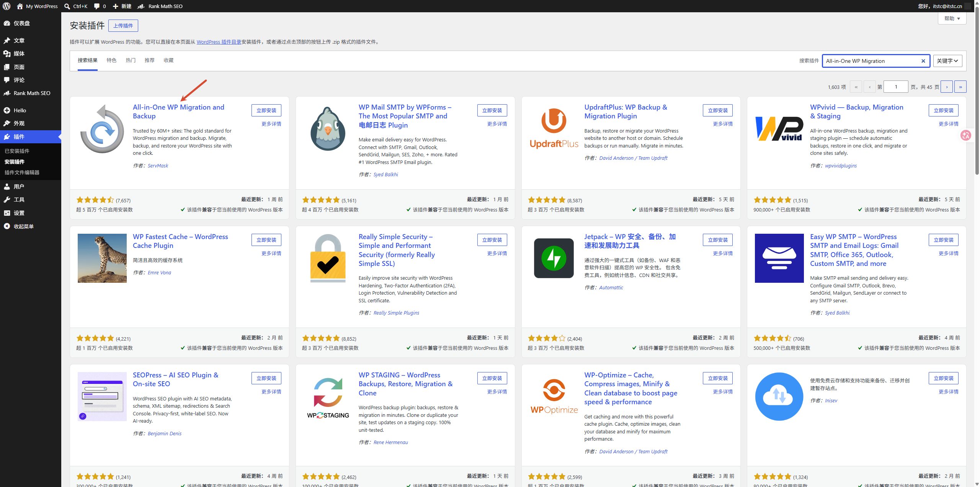Jump to the last results page
The height and width of the screenshot is (487, 980).
960,87
